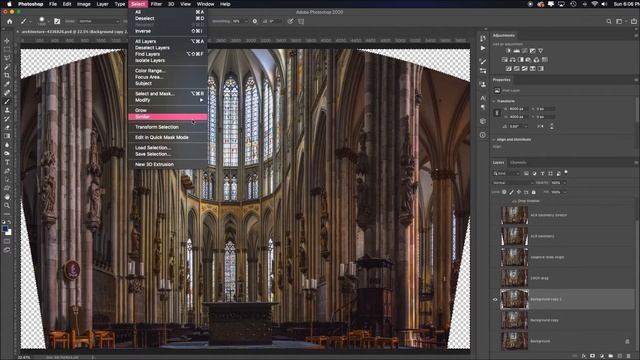Add a layer mask from Layers footer
The width and height of the screenshot is (640, 360).
point(593,356)
